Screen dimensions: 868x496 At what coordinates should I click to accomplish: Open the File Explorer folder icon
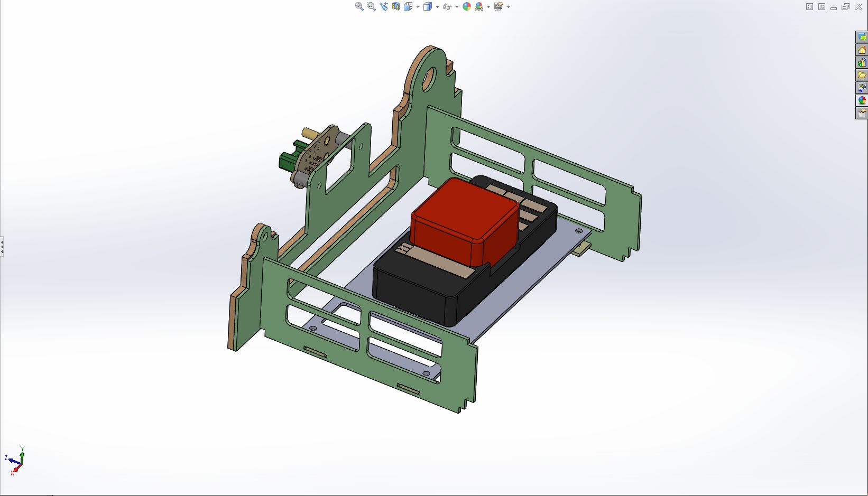[862, 75]
